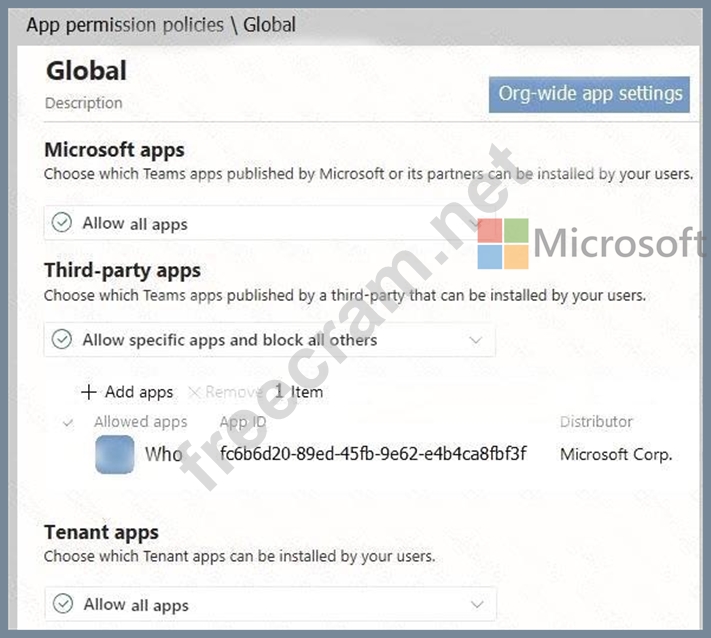Viewport: 711px width, 638px height.
Task: Expand the Tenant apps dropdown chevron
Action: pyautogui.click(x=477, y=604)
